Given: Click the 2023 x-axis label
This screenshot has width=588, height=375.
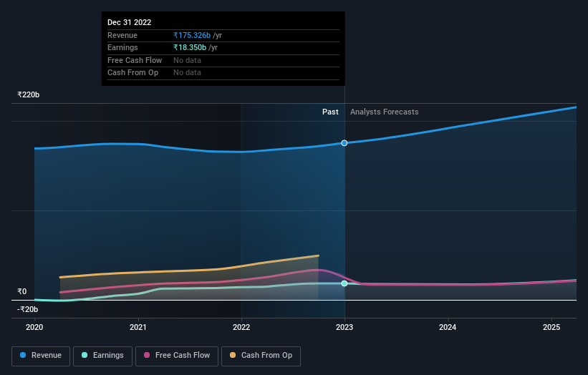Looking at the screenshot, I should click(x=344, y=328).
